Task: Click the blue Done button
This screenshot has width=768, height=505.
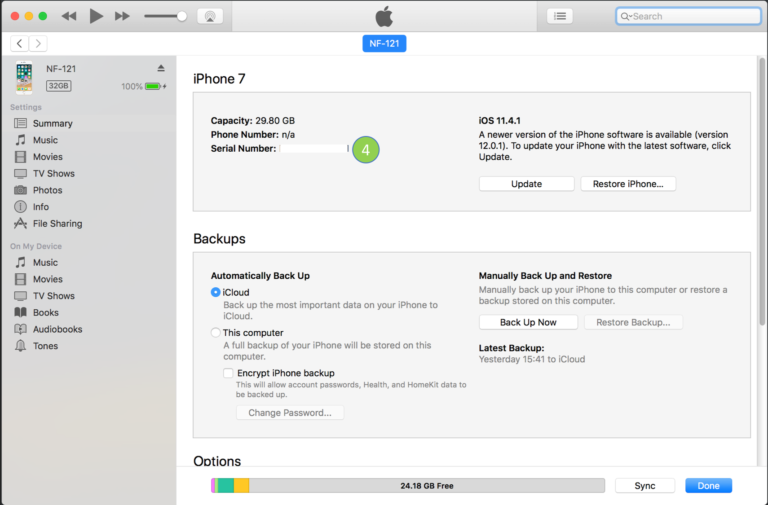Action: pos(708,485)
